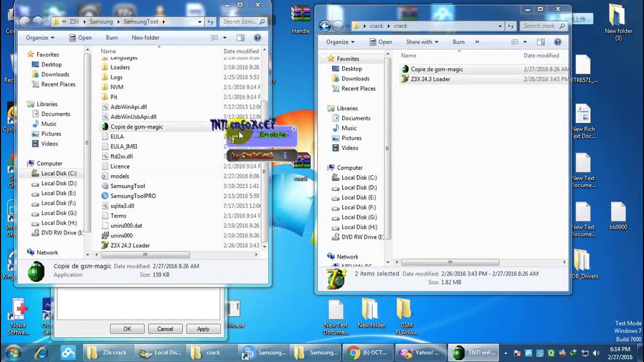
Task: Select the models file
Action: (115, 176)
